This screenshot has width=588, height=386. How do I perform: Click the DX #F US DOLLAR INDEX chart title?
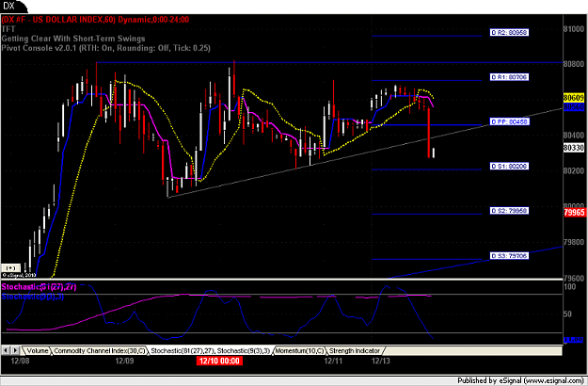[x=95, y=20]
